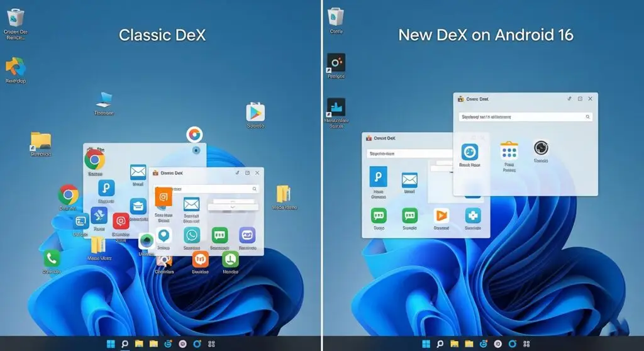Open the shortcut folder below the monitor icon

pos(41,141)
